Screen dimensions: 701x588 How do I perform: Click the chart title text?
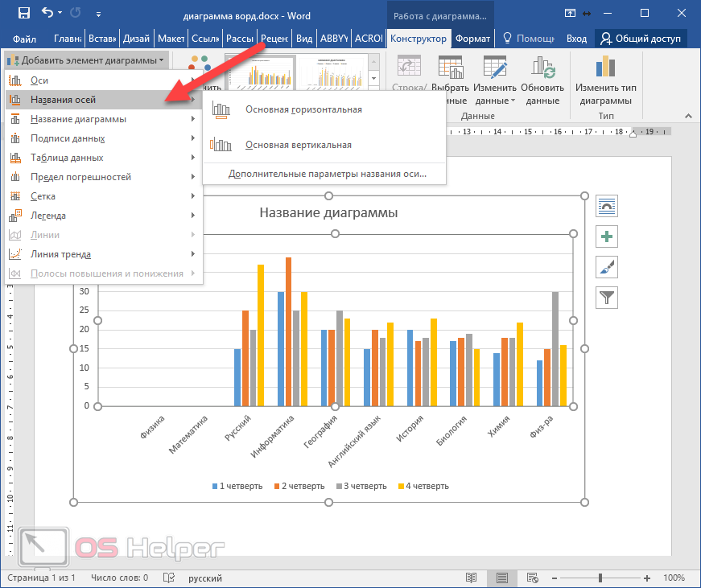[328, 213]
